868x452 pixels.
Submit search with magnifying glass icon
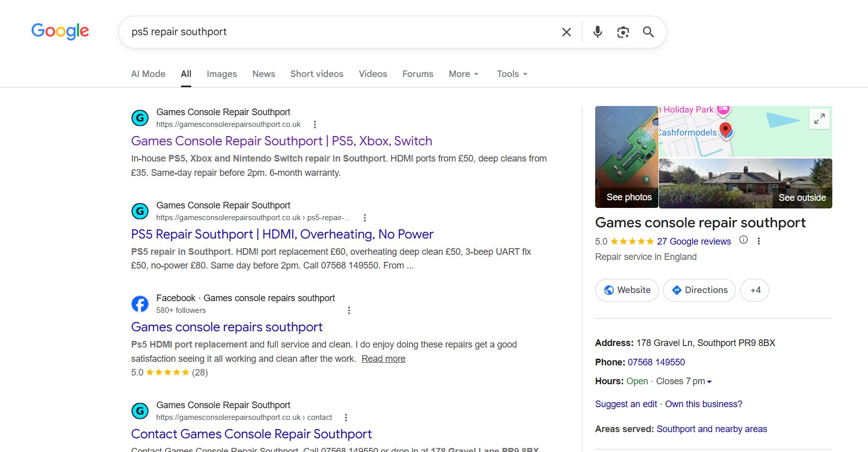[648, 32]
